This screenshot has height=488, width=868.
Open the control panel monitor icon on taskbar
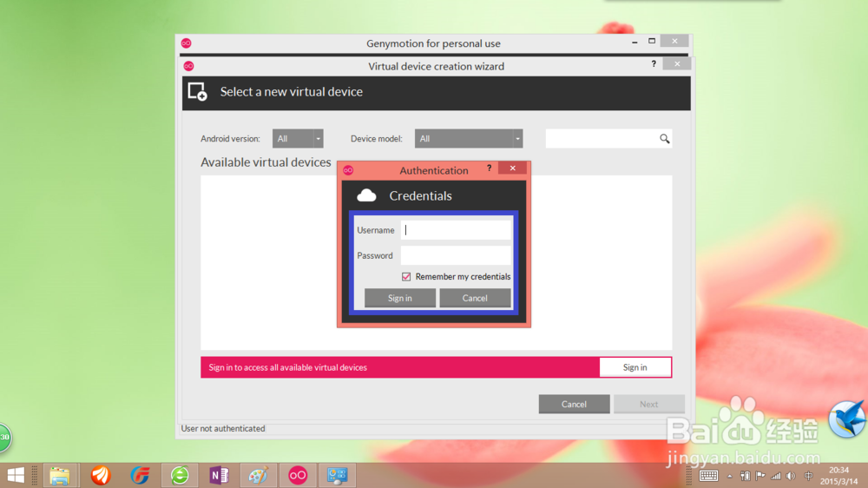337,475
